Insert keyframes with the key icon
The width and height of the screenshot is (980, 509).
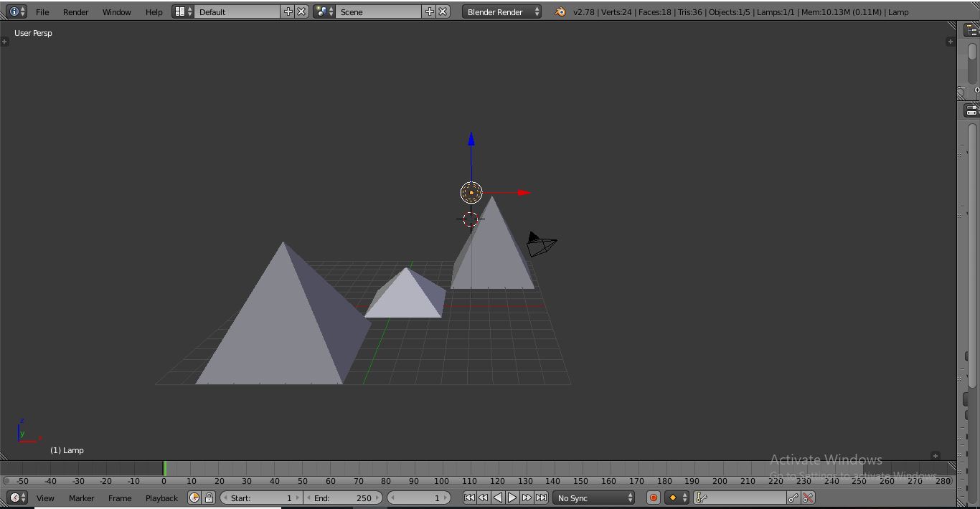[x=793, y=498]
